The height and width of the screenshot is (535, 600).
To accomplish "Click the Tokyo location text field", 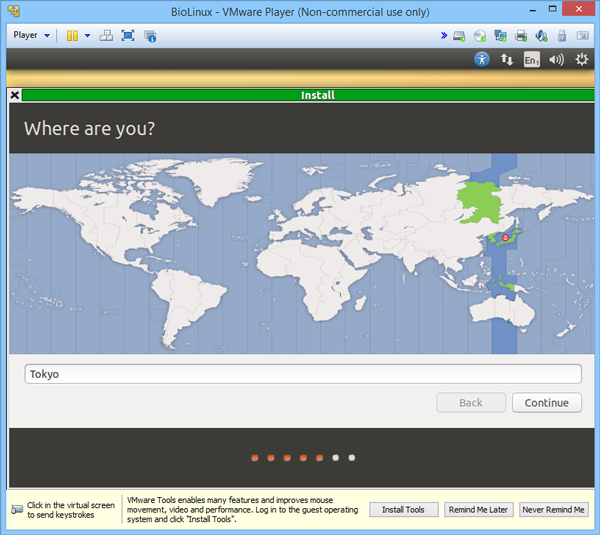I will (303, 374).
